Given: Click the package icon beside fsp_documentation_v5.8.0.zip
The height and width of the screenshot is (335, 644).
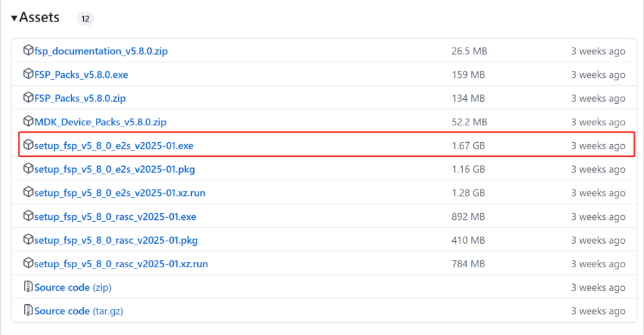Looking at the screenshot, I should (28, 50).
